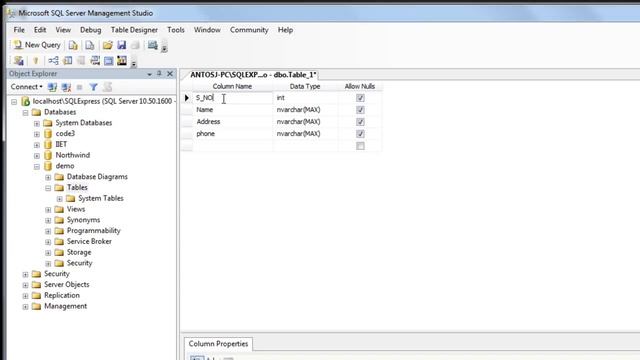Collapse the Tables folder under demo
The image size is (640, 360).
[x=48, y=188]
